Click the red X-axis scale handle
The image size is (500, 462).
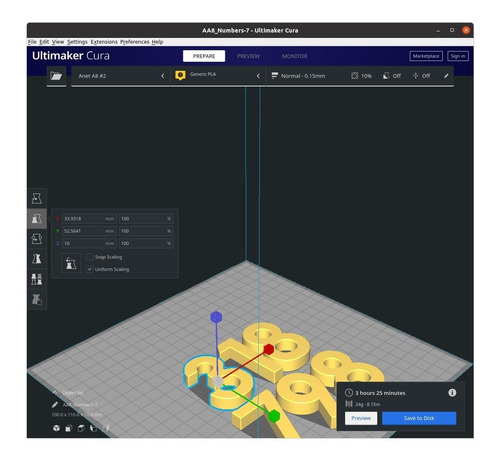tap(269, 349)
